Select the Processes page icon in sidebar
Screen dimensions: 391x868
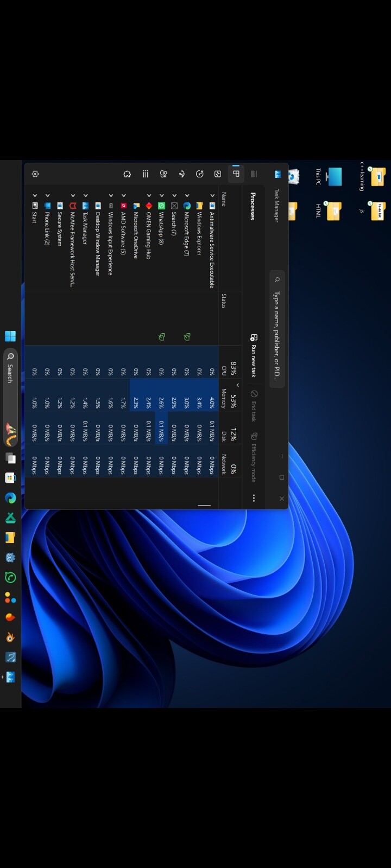[236, 174]
